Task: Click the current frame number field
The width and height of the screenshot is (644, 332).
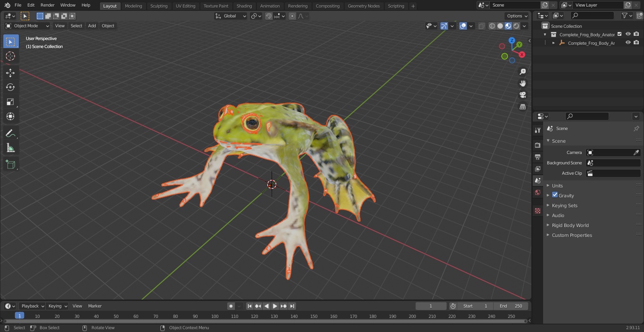Action: pyautogui.click(x=431, y=306)
